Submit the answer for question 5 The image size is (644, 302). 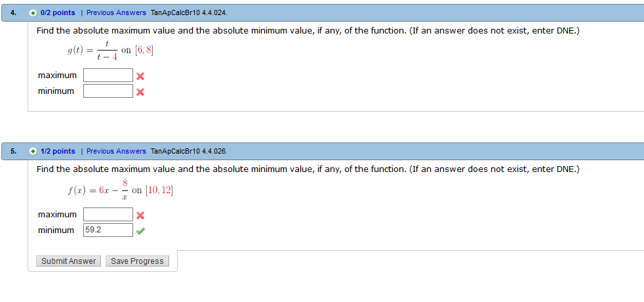coord(68,261)
